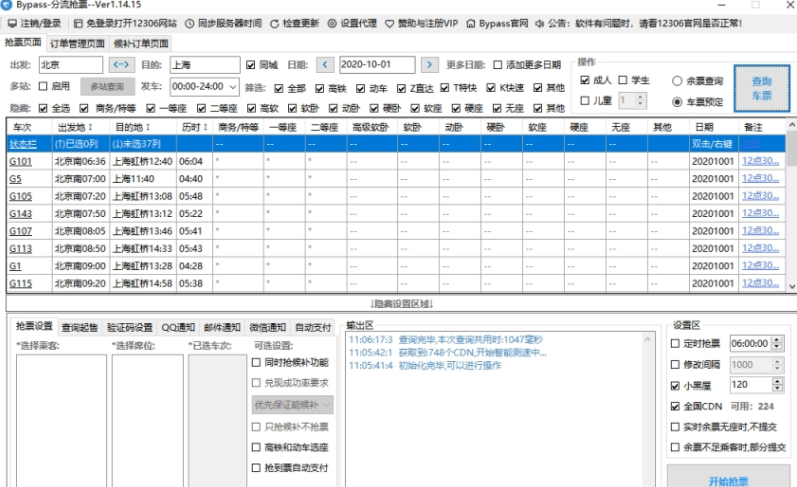Toggle Z直达 filter checkbox
797x487 pixels.
pos(402,88)
